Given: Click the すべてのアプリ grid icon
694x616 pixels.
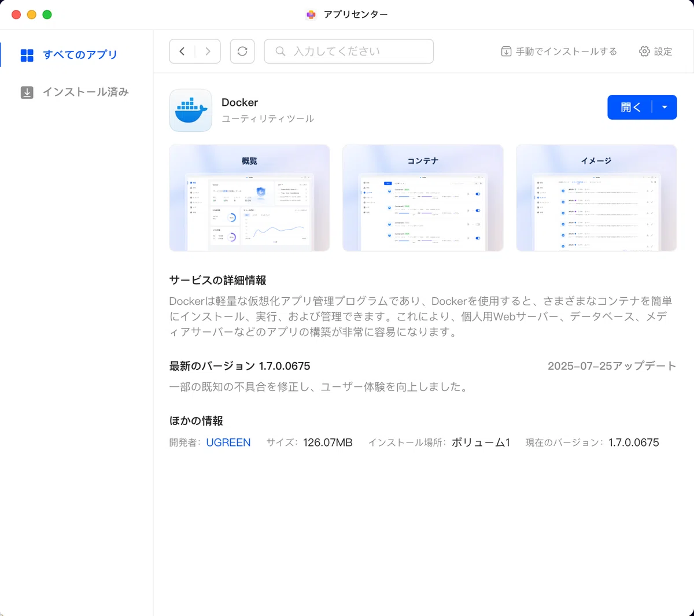Looking at the screenshot, I should pyautogui.click(x=27, y=56).
